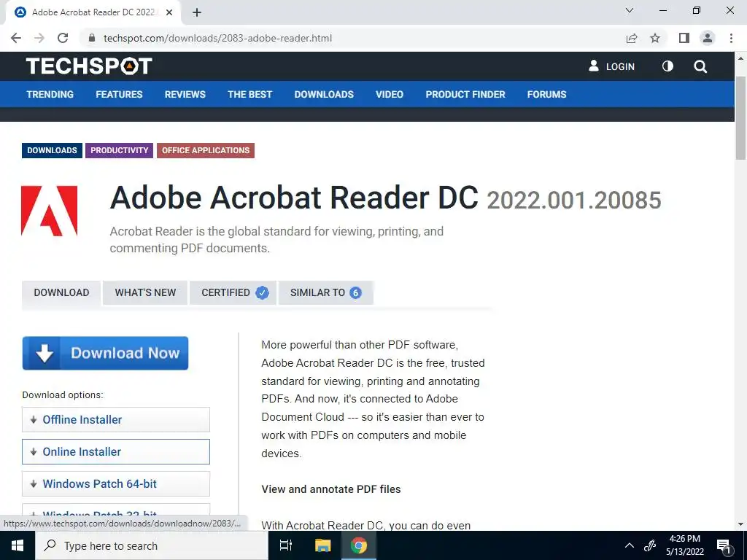
Task: Click the DOWNLOADS category tag
Action: coord(52,150)
